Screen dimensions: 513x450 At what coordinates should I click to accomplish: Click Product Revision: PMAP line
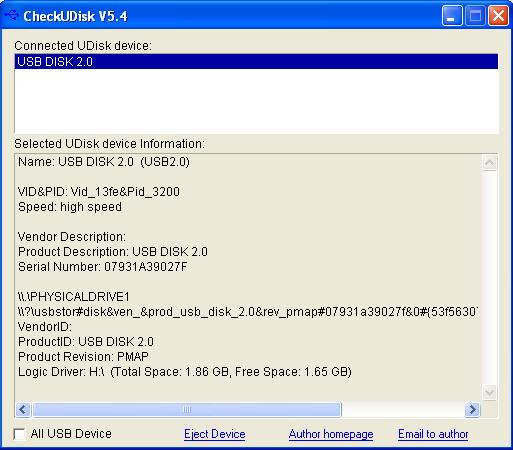pos(83,357)
